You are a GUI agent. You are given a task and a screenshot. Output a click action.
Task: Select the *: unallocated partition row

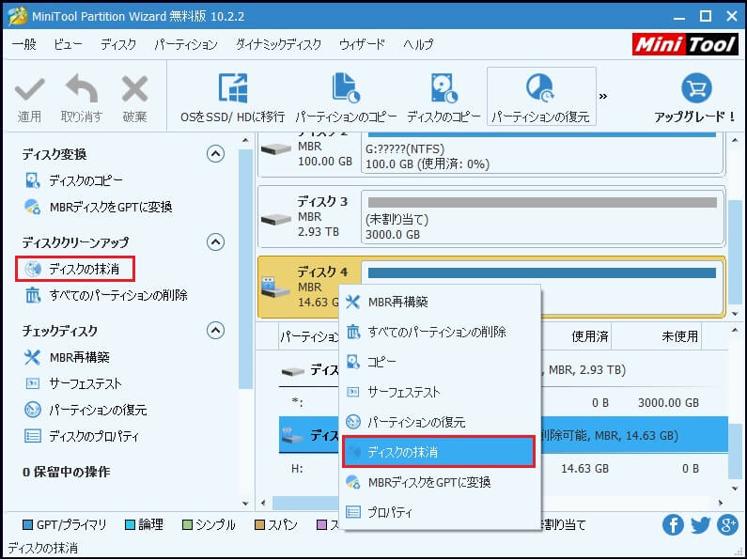504,402
